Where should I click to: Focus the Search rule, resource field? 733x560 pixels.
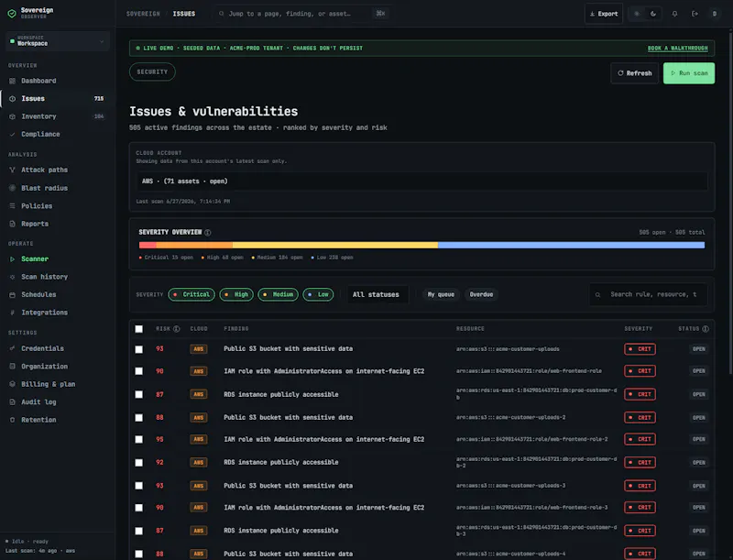[x=648, y=294]
